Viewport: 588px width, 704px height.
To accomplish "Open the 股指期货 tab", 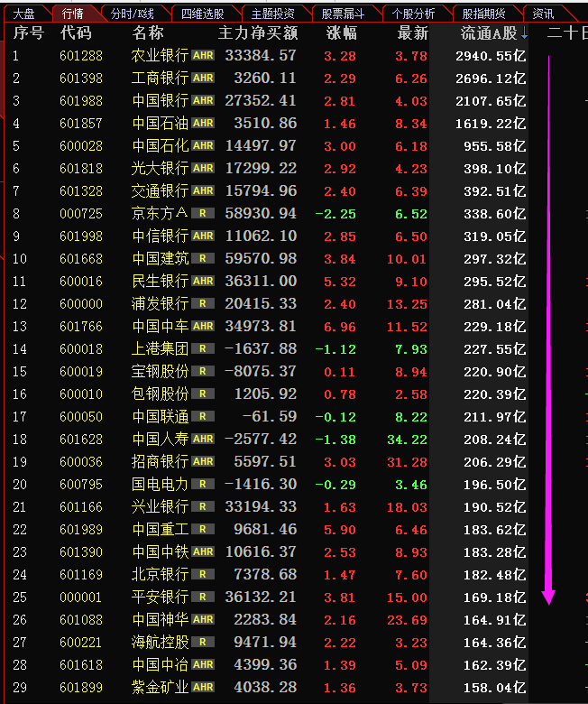I will (483, 14).
